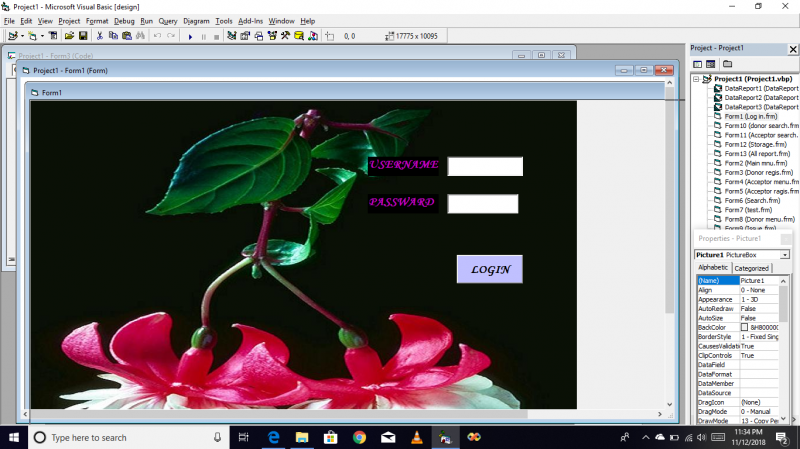800x449 pixels.
Task: Open the File menu
Action: pos(9,21)
